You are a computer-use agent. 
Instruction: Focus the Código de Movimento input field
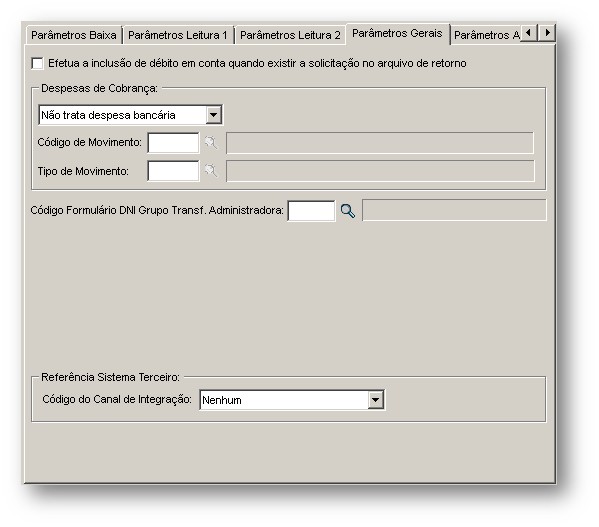173,143
